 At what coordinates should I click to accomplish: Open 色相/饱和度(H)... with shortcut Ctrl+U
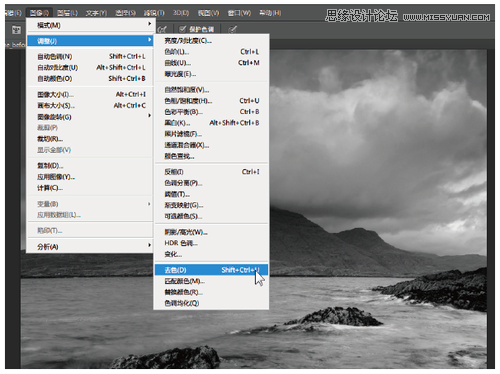211,100
